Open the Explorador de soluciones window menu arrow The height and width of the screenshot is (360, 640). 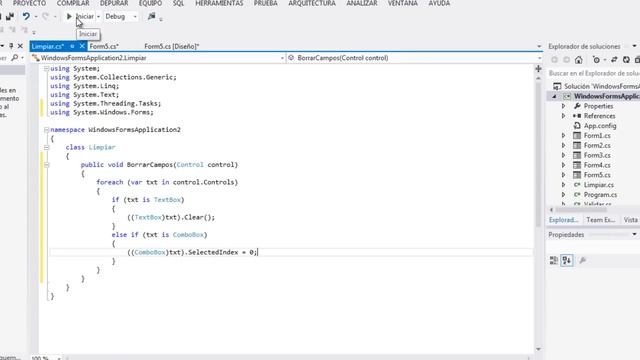[x=634, y=46]
